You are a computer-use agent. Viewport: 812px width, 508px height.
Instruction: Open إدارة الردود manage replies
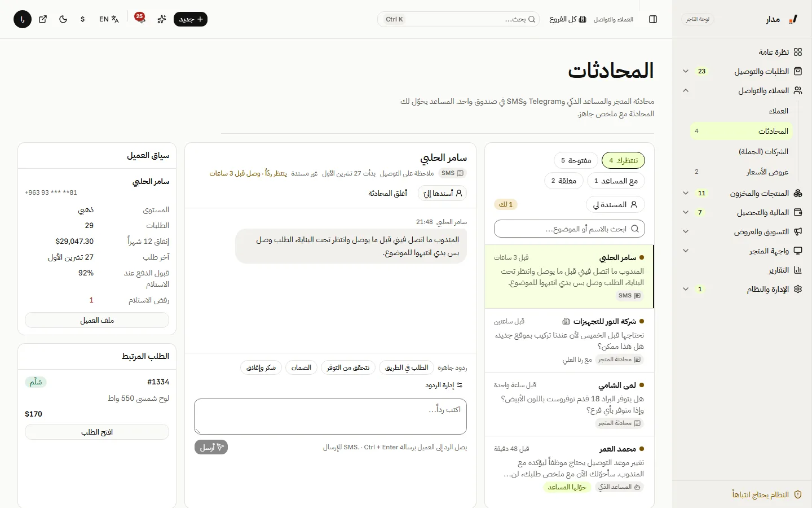tap(444, 385)
